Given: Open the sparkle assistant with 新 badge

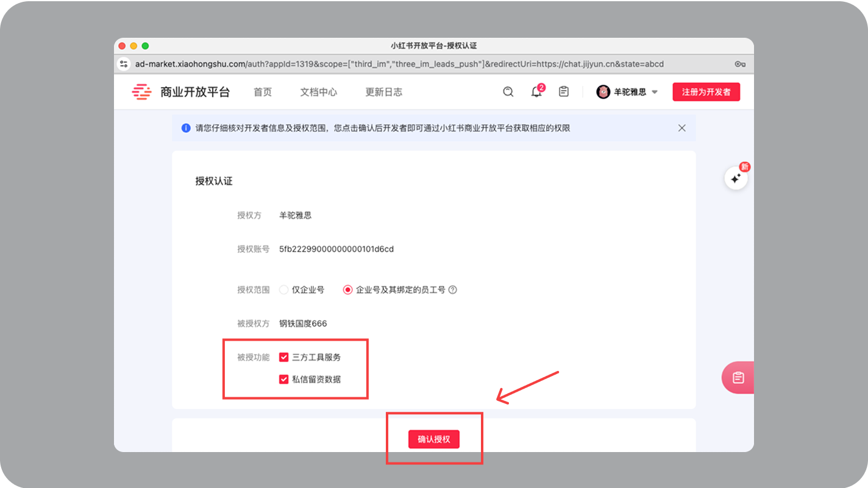Looking at the screenshot, I should (736, 178).
